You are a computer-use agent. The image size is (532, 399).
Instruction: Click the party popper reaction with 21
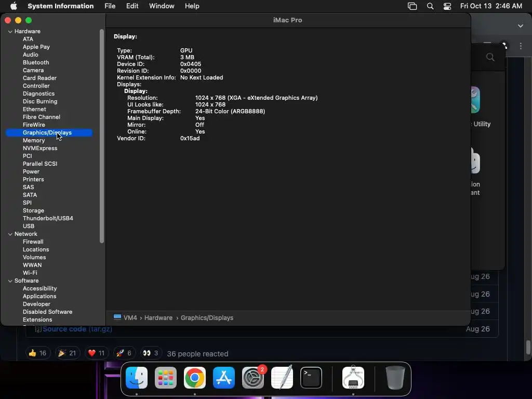click(67, 353)
